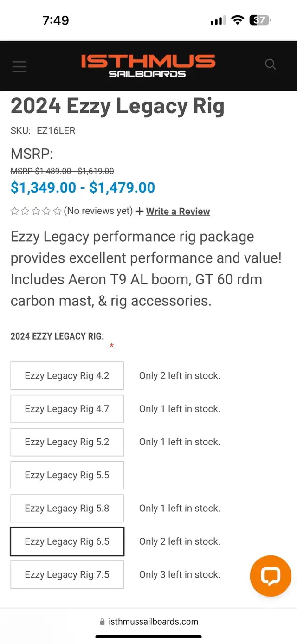Choose the Ezzy Legacy Rig 5.2 size
Screen dimensions: 297x644
[67, 442]
